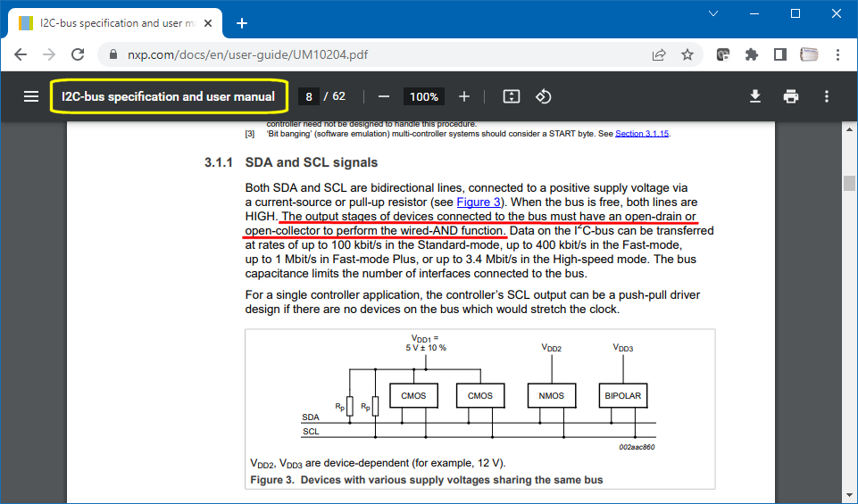This screenshot has height=504, width=858.
Task: Click the vertical scrollbar thumb
Action: tap(849, 183)
